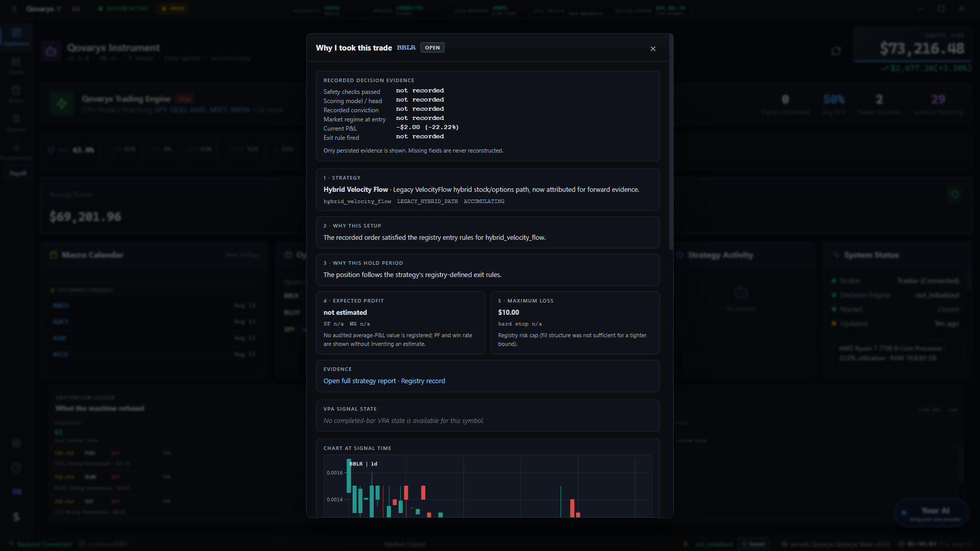Click the hybrid_velocity_flow tag
Screen dimensions: 980x551
357,202
